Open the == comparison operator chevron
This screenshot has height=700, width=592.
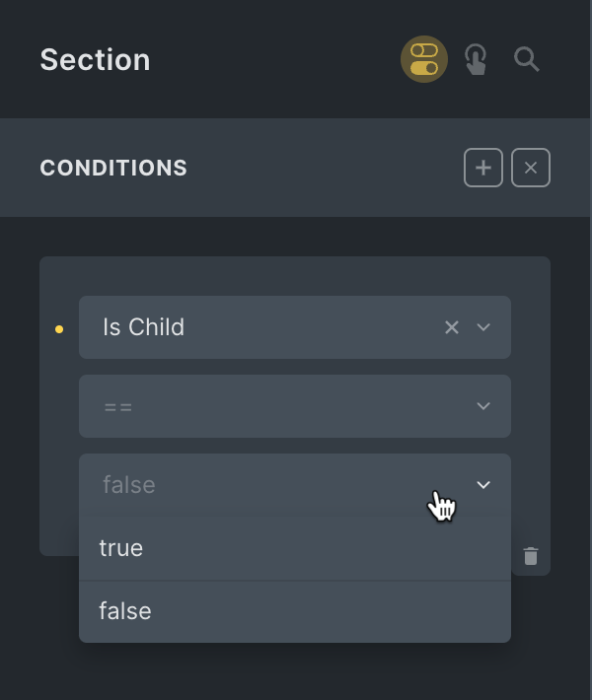(x=483, y=406)
